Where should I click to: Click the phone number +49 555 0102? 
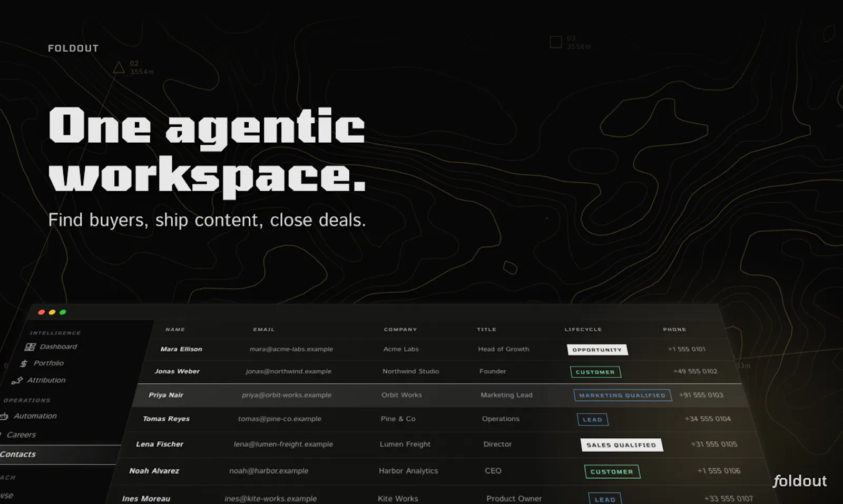[x=695, y=371]
